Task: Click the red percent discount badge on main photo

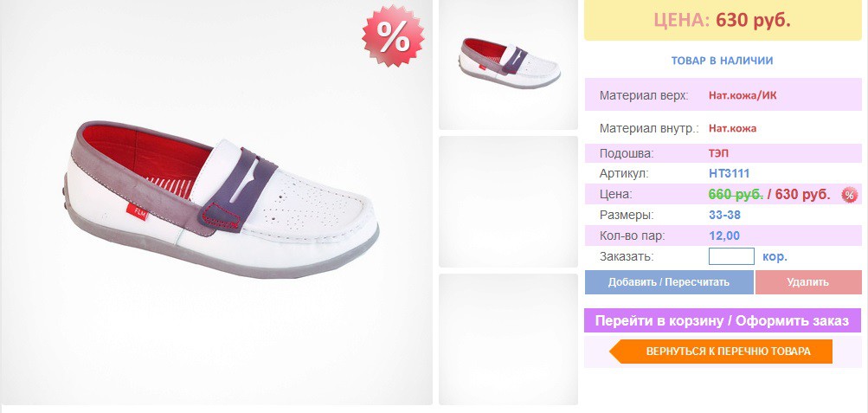Action: coord(393,36)
